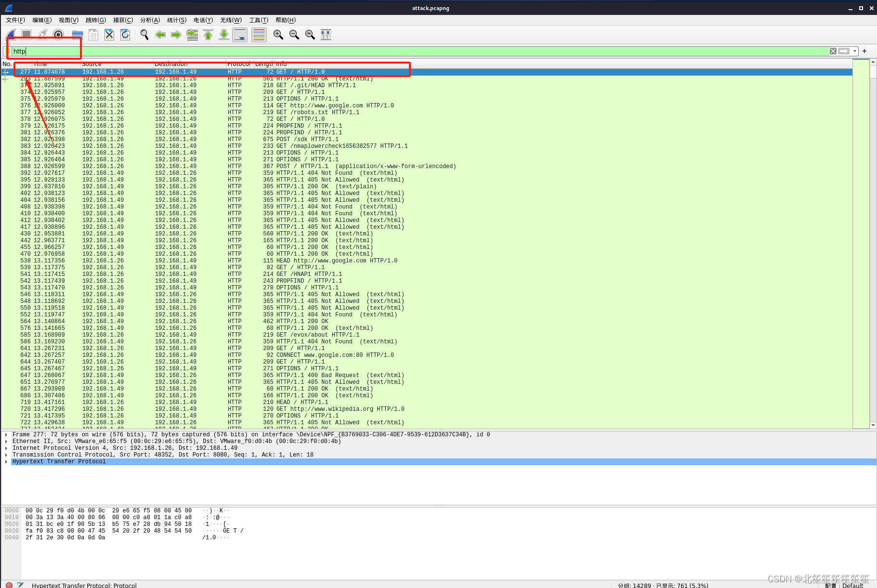Select packet 382 POST /sdk row
This screenshot has width=877, height=588.
(427, 139)
